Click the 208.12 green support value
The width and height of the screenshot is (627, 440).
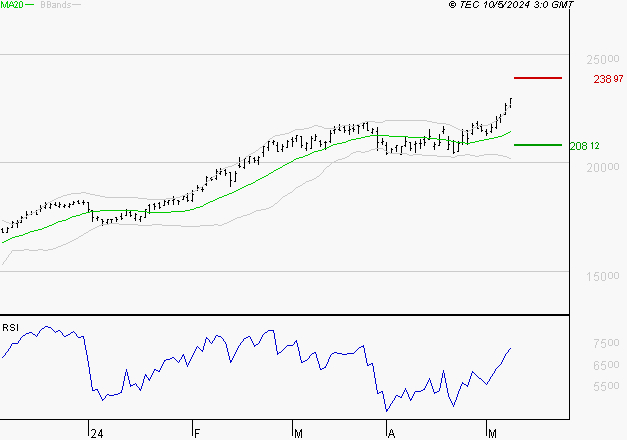tap(585, 146)
